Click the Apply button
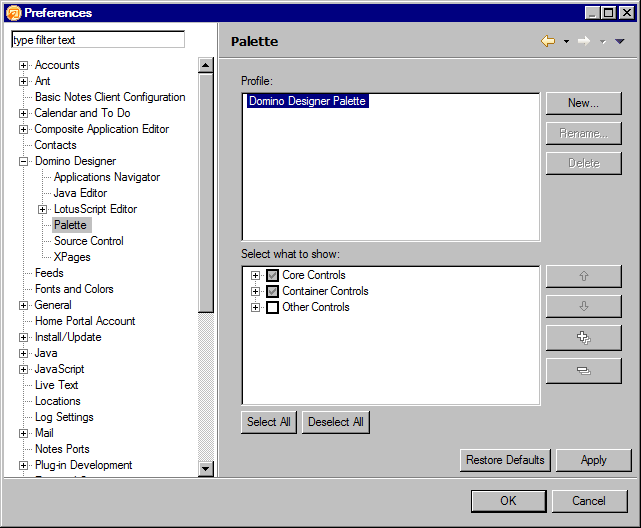The height and width of the screenshot is (528, 641). point(594,460)
